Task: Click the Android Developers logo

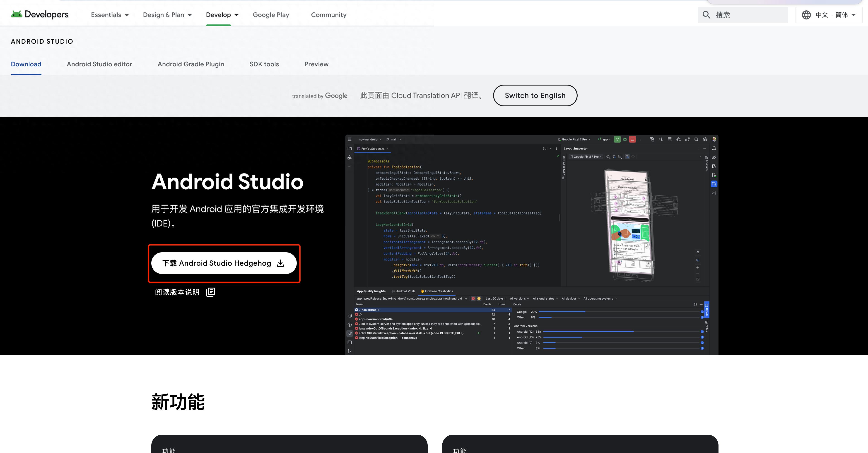Action: (x=40, y=14)
